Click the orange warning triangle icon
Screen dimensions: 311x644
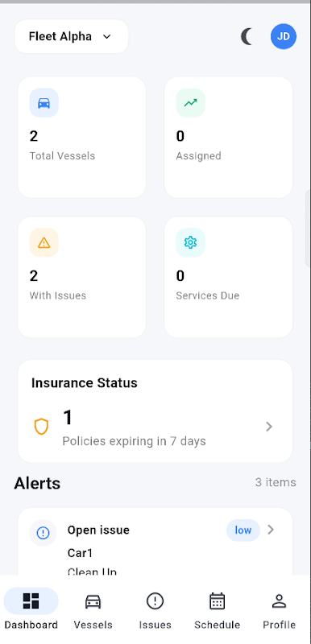coord(44,243)
